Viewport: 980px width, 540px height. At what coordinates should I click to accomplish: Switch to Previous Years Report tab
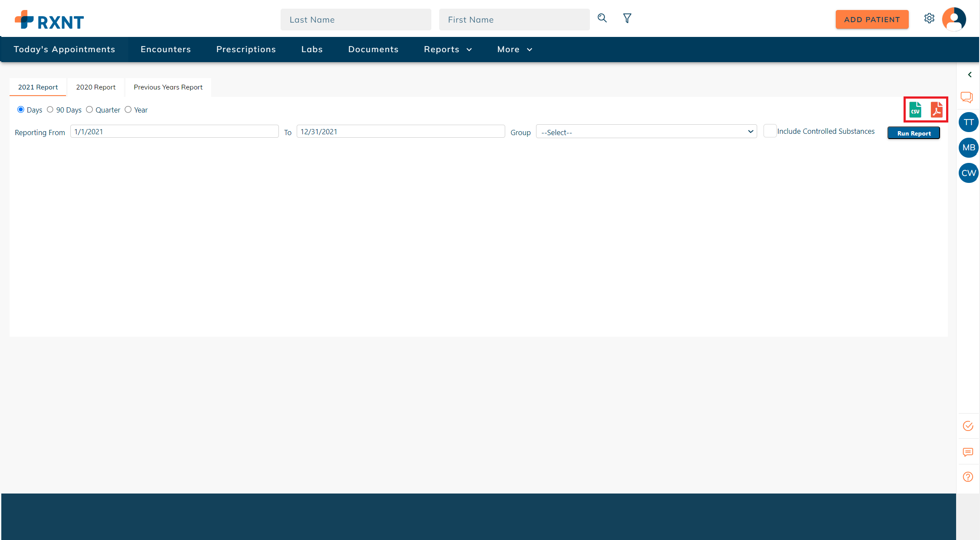(168, 87)
